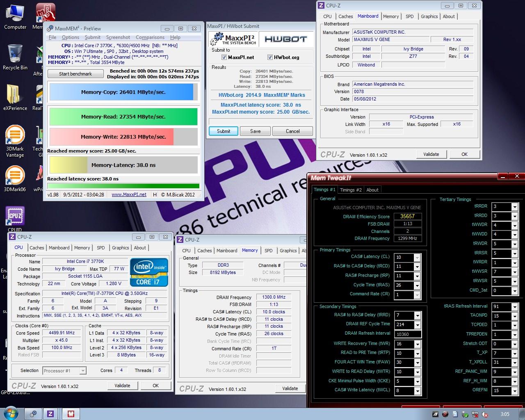Click the Memory-Write result bar
The width and height of the screenshot is (525, 420).
tap(123, 137)
